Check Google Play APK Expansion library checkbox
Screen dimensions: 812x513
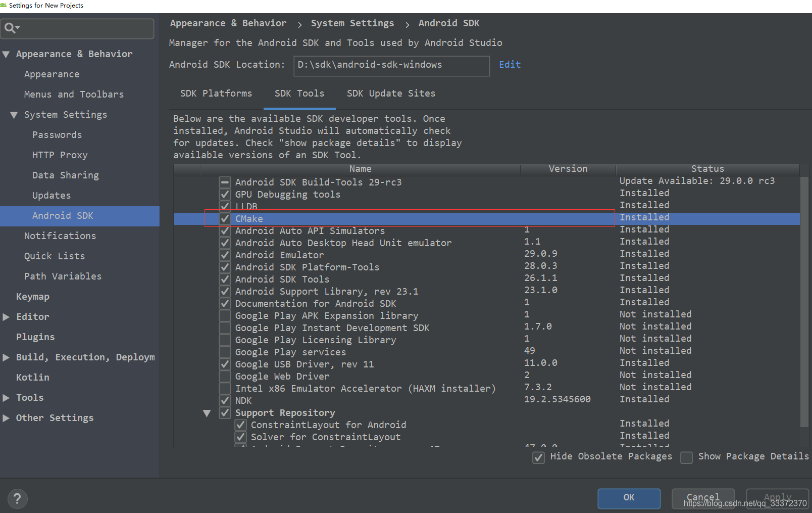pos(225,315)
